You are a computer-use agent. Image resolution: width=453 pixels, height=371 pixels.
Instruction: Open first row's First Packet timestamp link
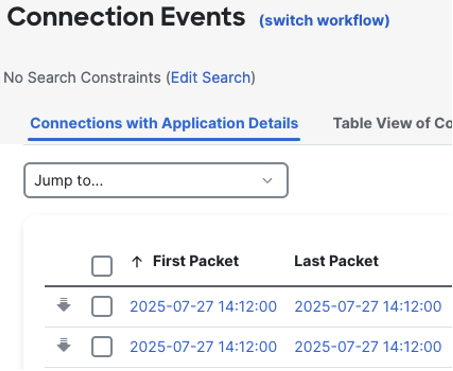click(x=203, y=306)
